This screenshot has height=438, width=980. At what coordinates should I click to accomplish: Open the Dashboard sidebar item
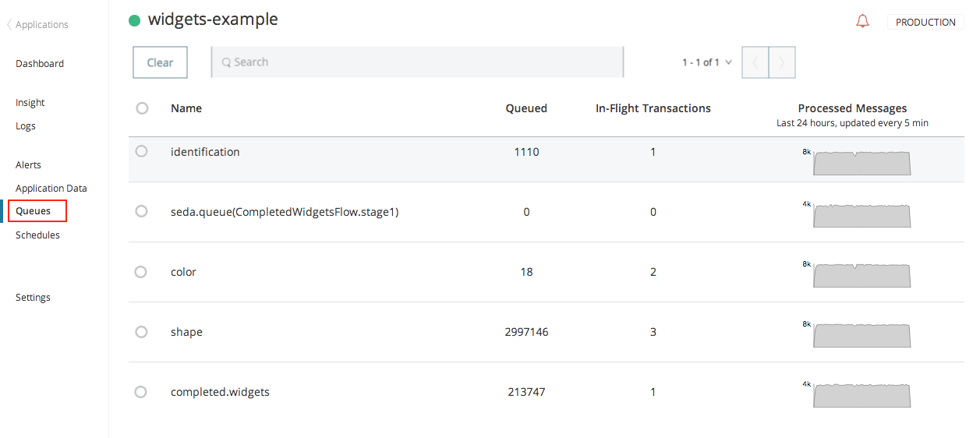(40, 64)
